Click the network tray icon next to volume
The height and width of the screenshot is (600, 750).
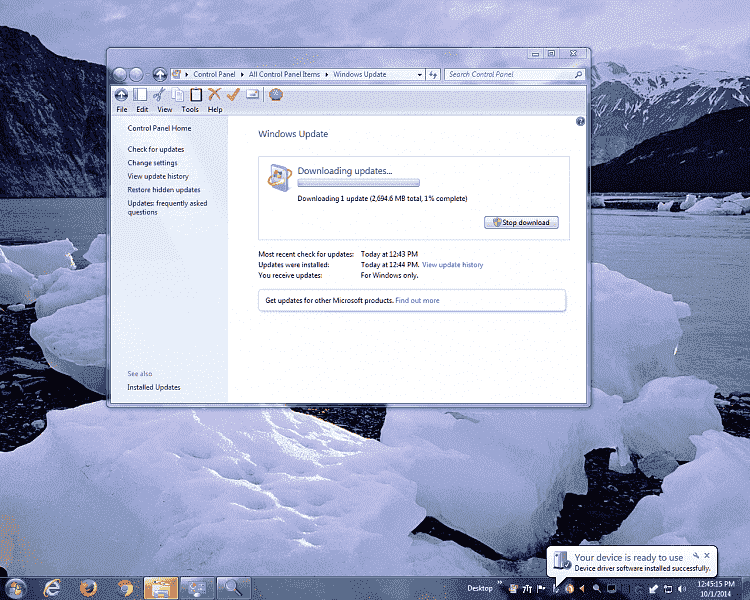pos(668,589)
